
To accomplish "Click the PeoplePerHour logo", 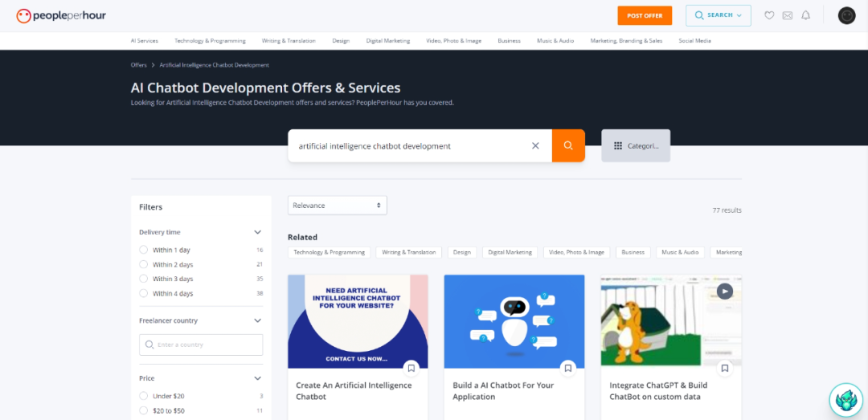I will pos(61,15).
